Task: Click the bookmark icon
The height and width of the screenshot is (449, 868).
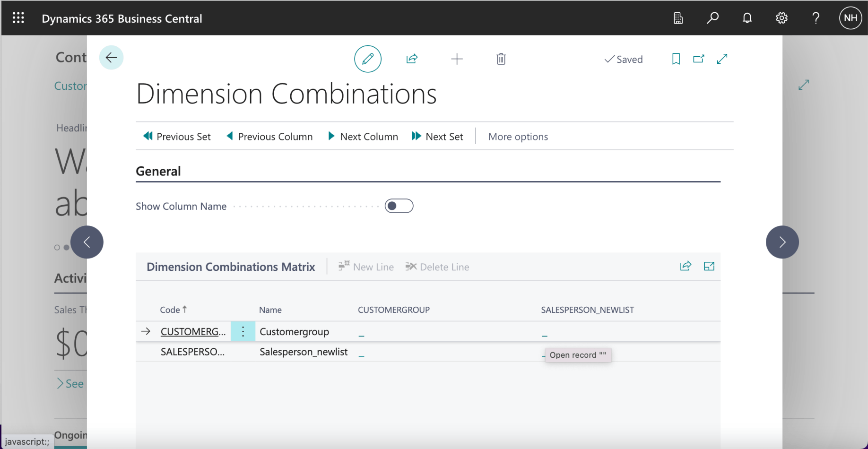Action: 676,59
